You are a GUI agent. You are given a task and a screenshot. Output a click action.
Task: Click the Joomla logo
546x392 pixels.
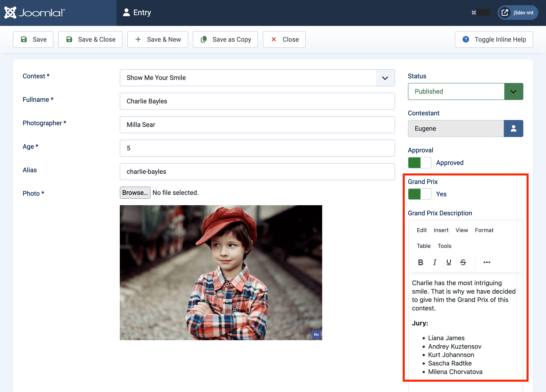[x=35, y=13]
